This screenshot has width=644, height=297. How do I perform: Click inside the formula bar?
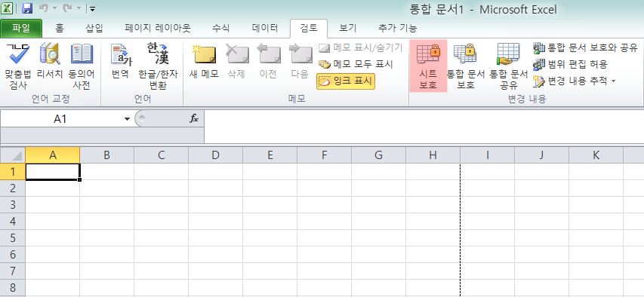(424, 127)
